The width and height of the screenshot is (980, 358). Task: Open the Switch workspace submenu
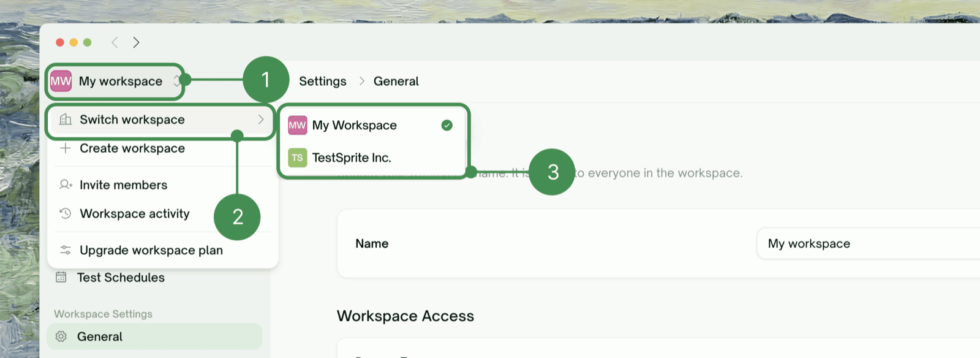(x=160, y=120)
